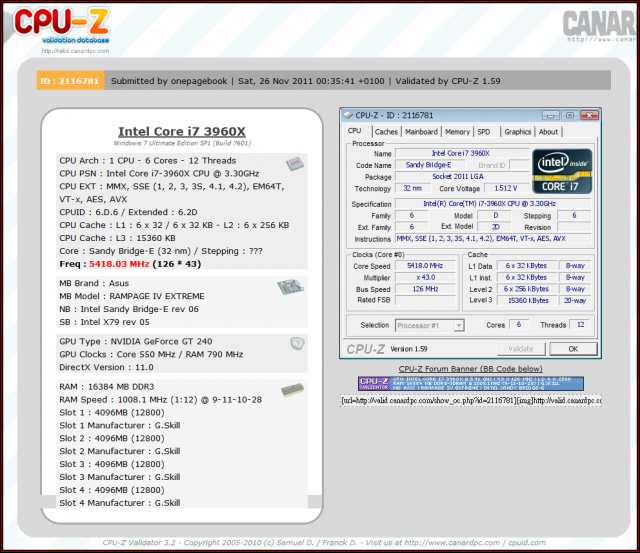640x553 pixels.
Task: Click the MB Model RAMPAGE IV EXTREME line
Action: (132, 296)
